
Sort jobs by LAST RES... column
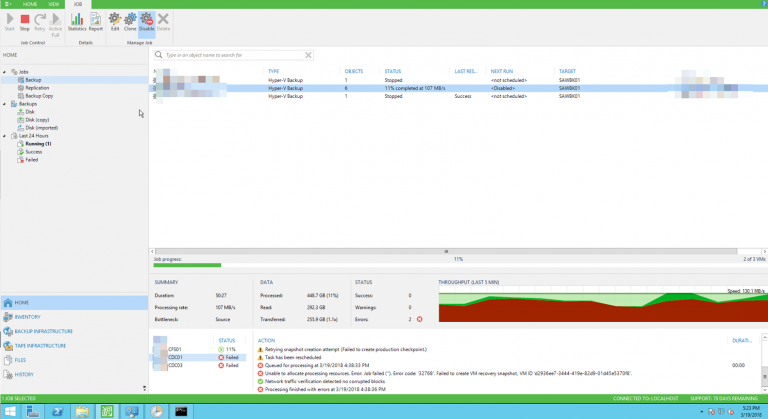coord(465,71)
